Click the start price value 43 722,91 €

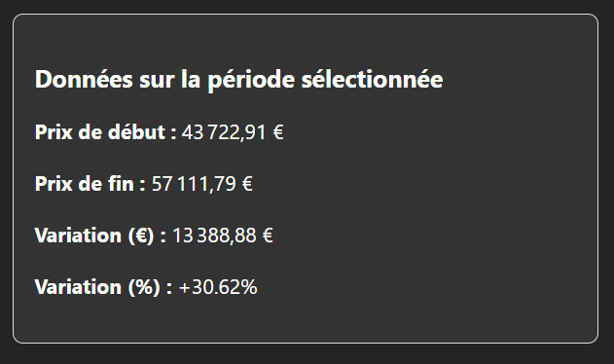pos(233,132)
